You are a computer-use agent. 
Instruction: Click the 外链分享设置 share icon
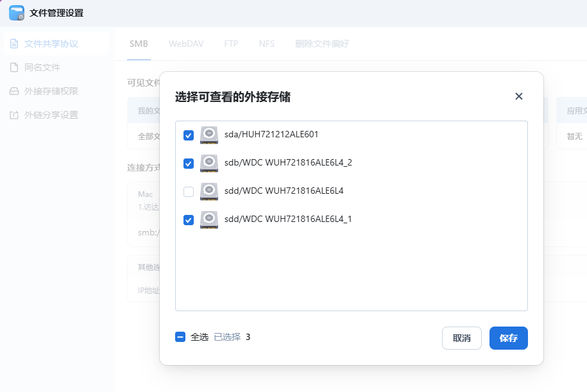coord(14,115)
